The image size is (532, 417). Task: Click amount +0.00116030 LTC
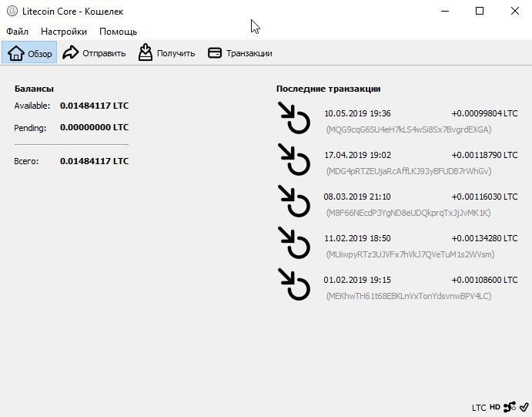(x=484, y=197)
